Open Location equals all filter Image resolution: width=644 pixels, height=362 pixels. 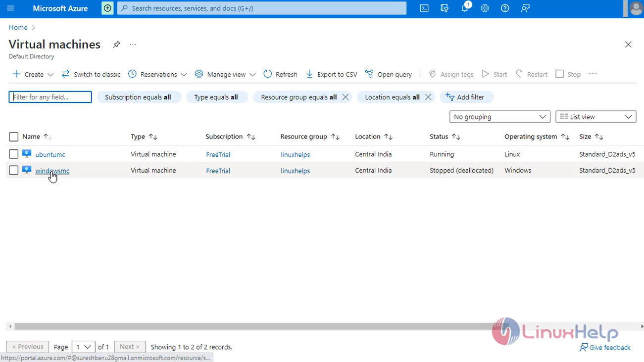click(392, 97)
